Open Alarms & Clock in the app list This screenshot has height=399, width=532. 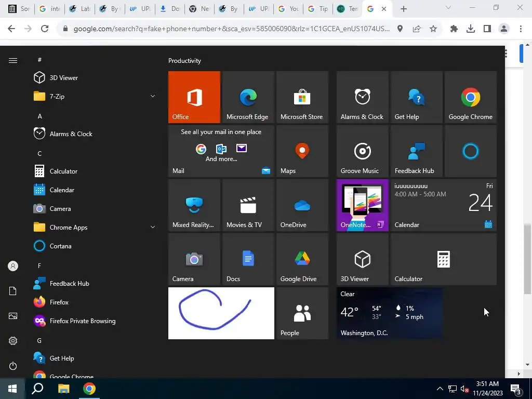point(95,134)
